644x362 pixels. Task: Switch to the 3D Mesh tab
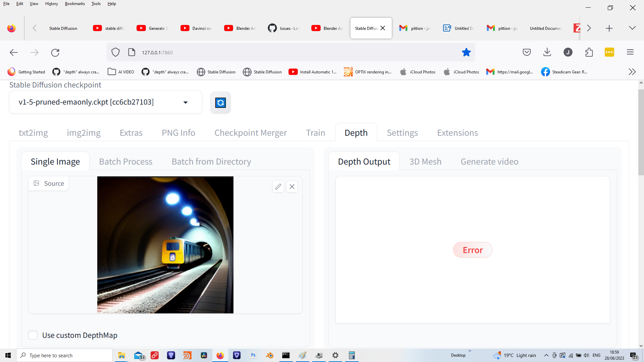click(425, 162)
